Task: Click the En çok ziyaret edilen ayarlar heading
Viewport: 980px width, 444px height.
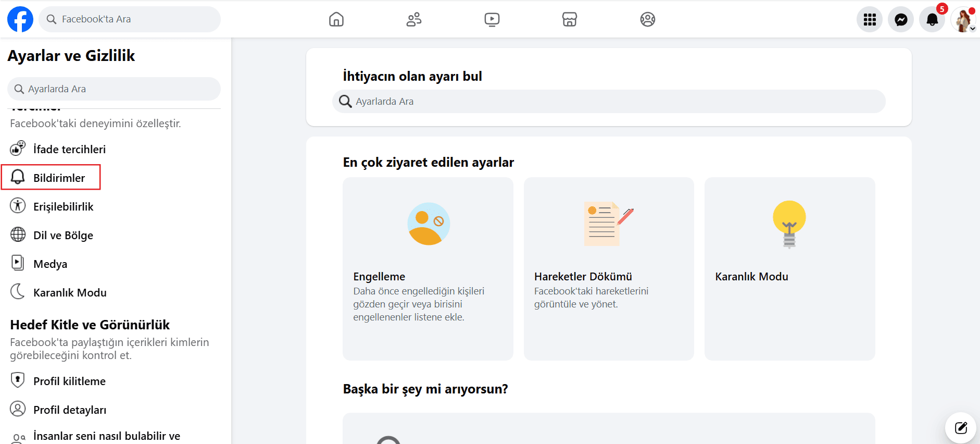Action: click(429, 162)
